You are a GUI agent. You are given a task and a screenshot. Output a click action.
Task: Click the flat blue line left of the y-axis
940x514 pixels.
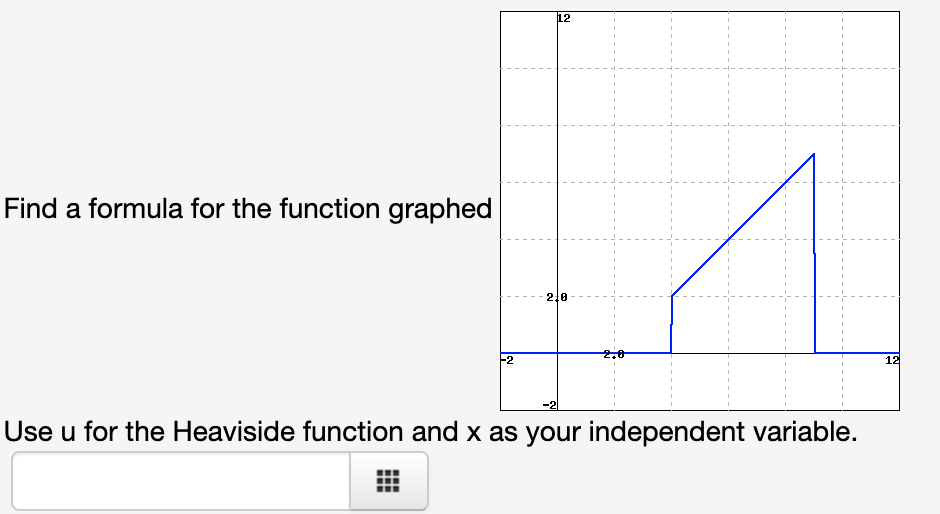529,353
